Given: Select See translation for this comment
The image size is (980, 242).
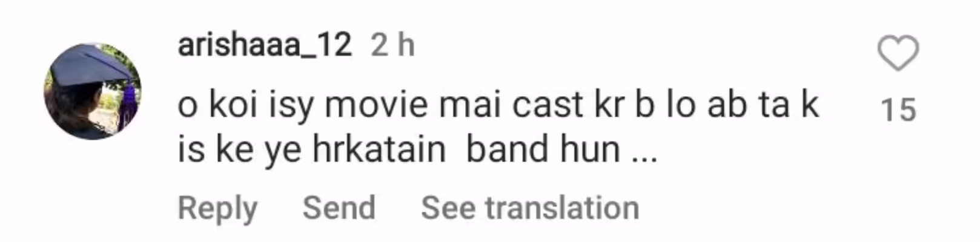Looking at the screenshot, I should 530,208.
